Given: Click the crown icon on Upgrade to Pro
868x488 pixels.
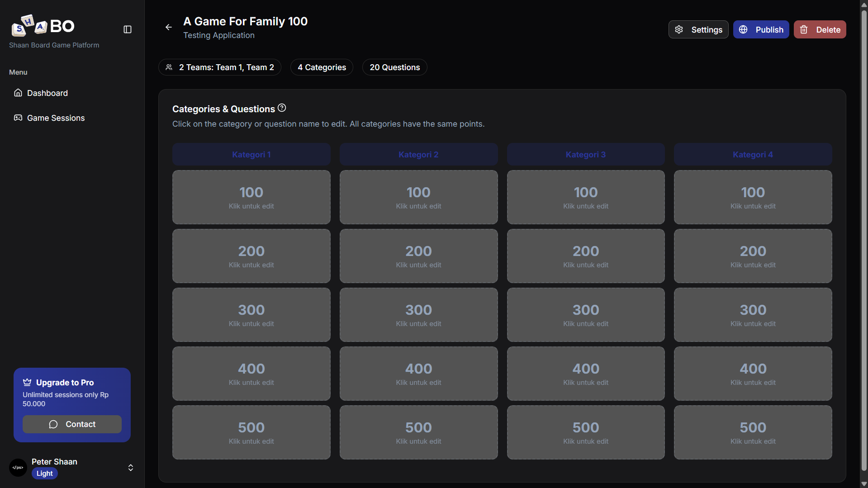Looking at the screenshot, I should coord(27,382).
